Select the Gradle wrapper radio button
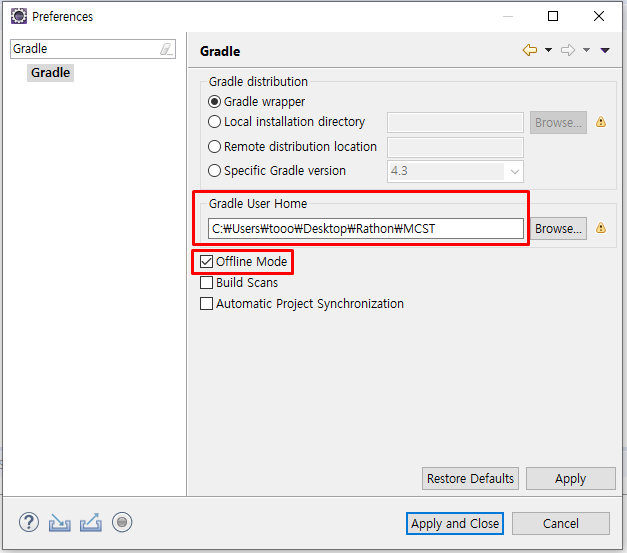 pyautogui.click(x=214, y=102)
